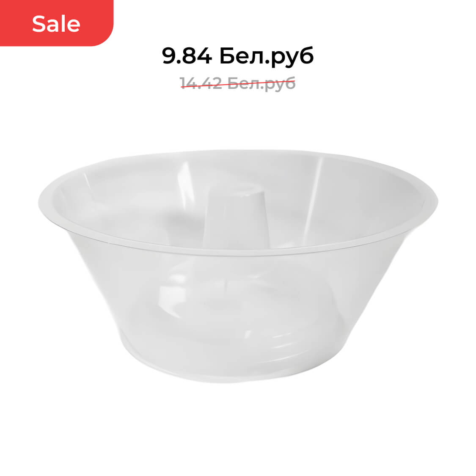Click the grey number 14.42

(201, 83)
